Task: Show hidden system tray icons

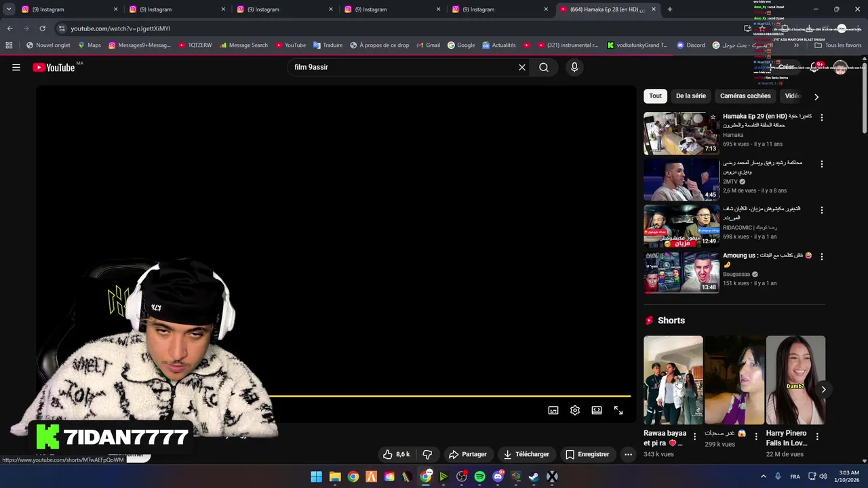Action: pyautogui.click(x=763, y=476)
